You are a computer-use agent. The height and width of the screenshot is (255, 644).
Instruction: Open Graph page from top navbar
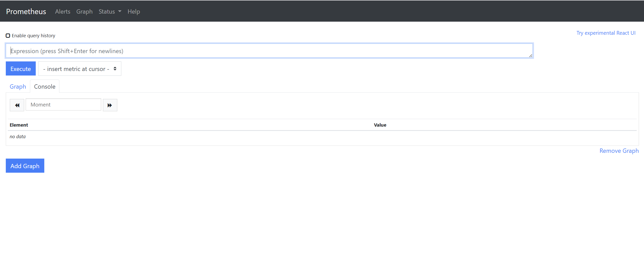[85, 12]
